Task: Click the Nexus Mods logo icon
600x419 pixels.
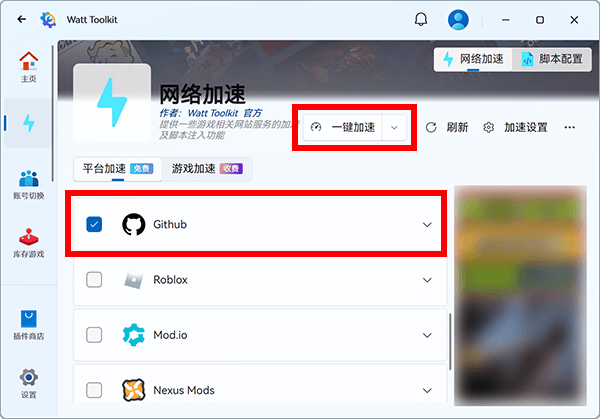Action: (x=134, y=390)
